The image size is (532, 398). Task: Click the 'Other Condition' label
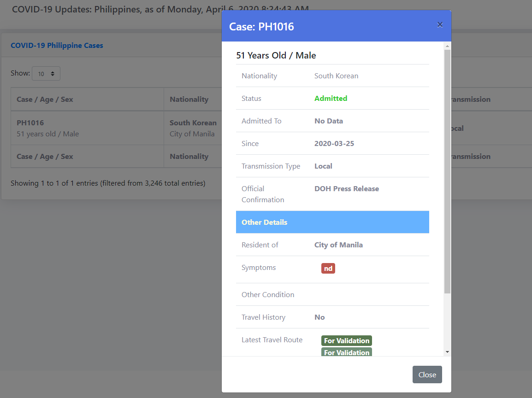click(x=268, y=295)
